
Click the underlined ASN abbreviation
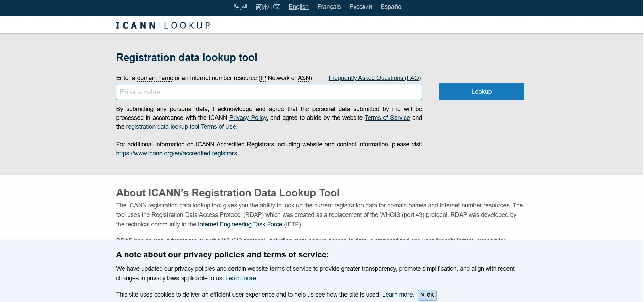click(304, 78)
